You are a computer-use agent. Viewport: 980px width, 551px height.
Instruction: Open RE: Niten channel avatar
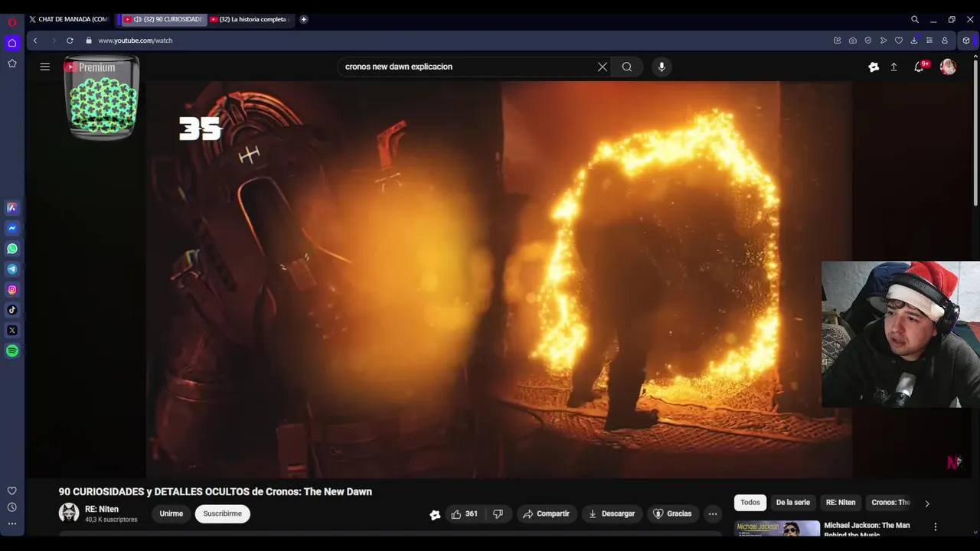point(69,513)
